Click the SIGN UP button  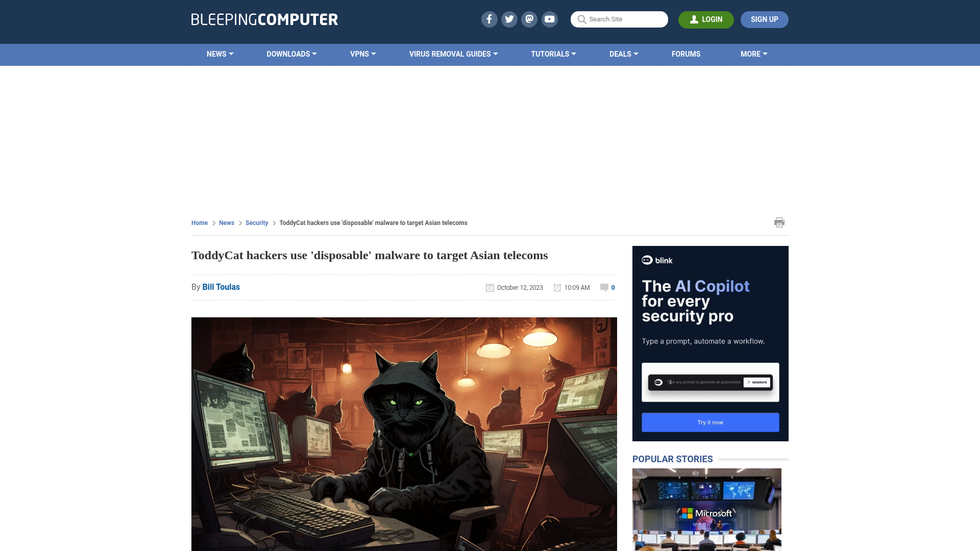[764, 19]
